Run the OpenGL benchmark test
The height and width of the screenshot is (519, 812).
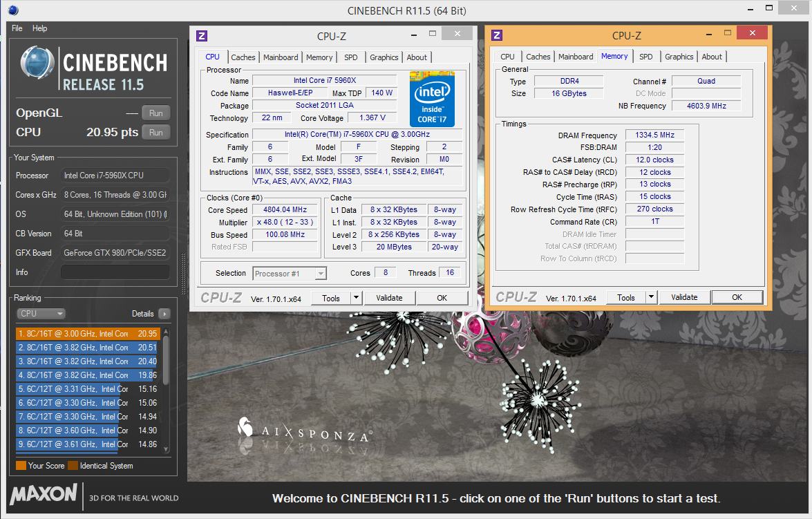click(x=156, y=113)
